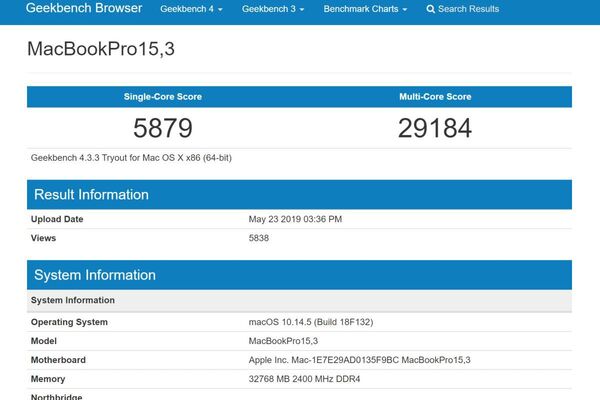Click the Northbridge row label
This screenshot has width=600, height=400.
click(56, 397)
